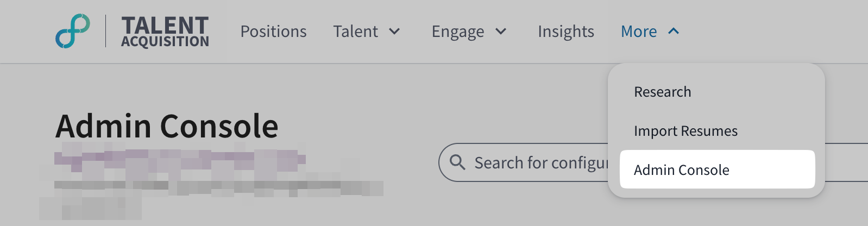
Task: Choose Import Resumes from dropdown
Action: click(685, 131)
